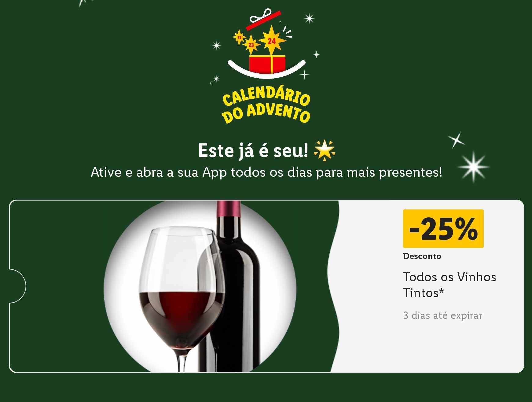Click the open gift lid with ribbon
Screen dimensions: 532x402
point(263,19)
